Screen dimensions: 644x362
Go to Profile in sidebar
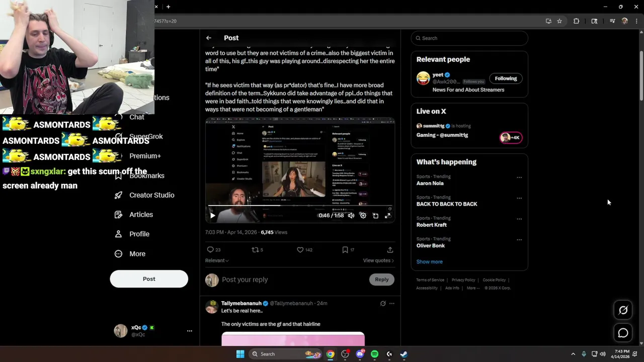[x=132, y=234]
